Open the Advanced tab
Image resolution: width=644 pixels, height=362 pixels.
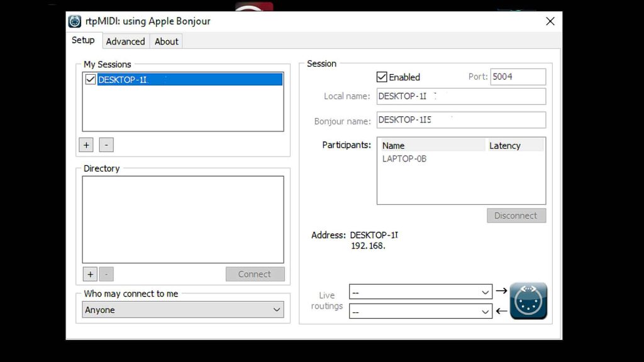point(125,41)
